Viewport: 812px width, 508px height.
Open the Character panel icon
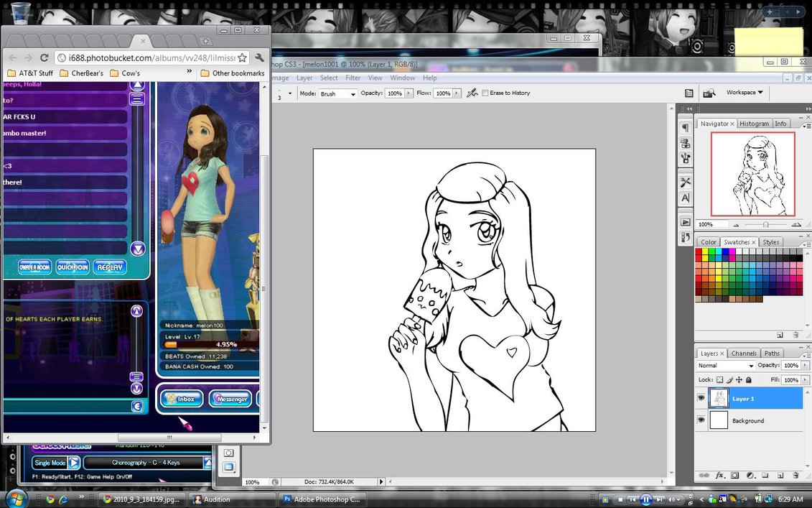click(686, 198)
